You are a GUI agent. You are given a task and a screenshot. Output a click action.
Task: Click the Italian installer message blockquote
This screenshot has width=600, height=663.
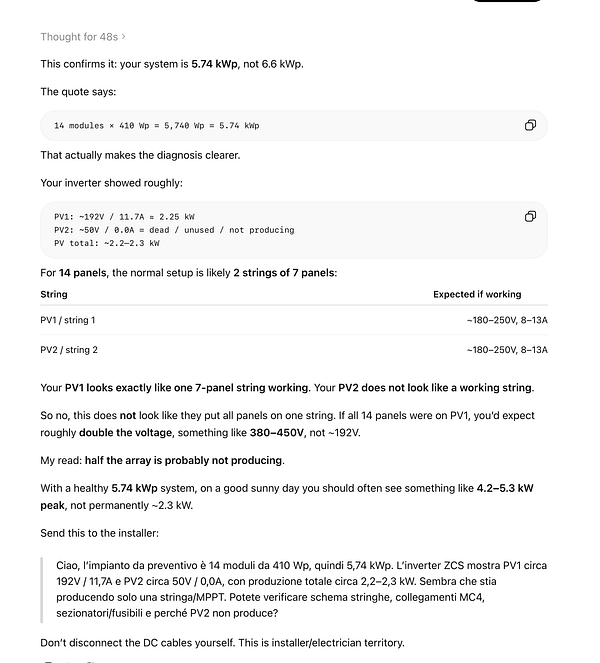pos(301,589)
